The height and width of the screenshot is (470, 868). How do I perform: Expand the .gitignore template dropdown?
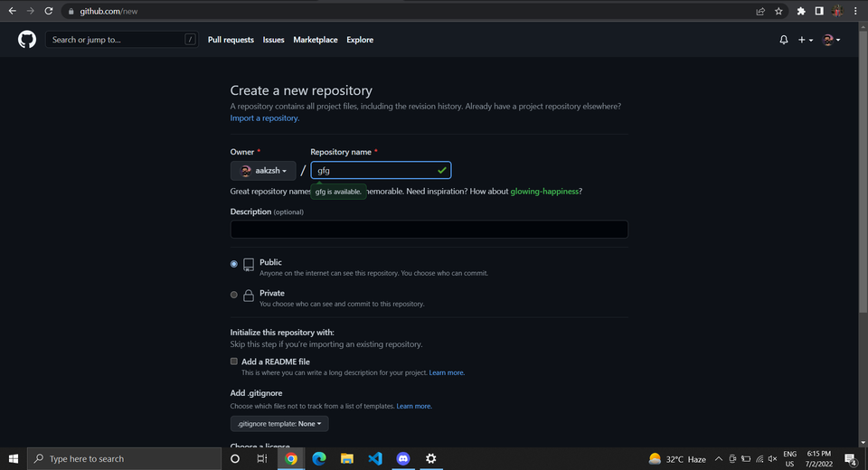pos(279,424)
